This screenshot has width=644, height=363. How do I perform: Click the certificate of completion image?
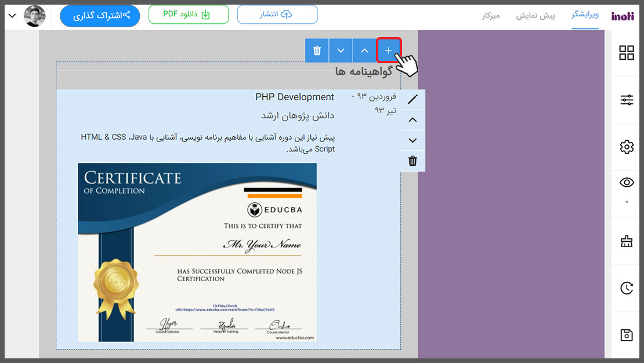click(197, 252)
